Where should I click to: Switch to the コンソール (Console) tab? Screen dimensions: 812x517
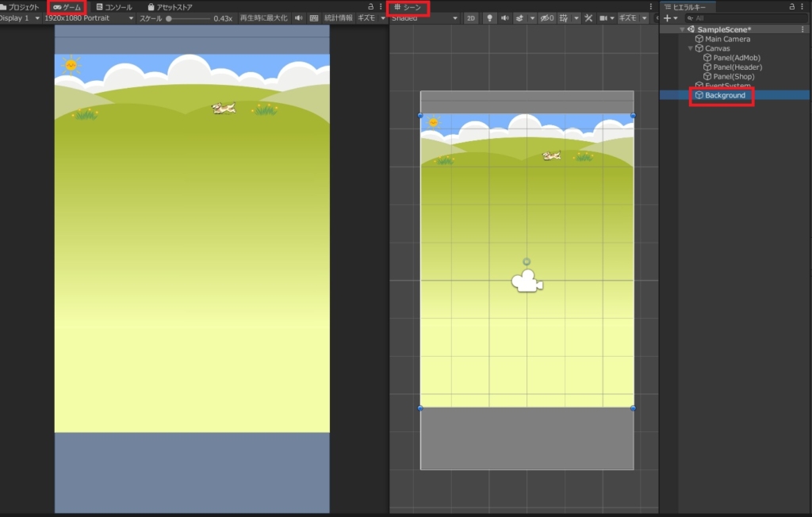click(113, 6)
